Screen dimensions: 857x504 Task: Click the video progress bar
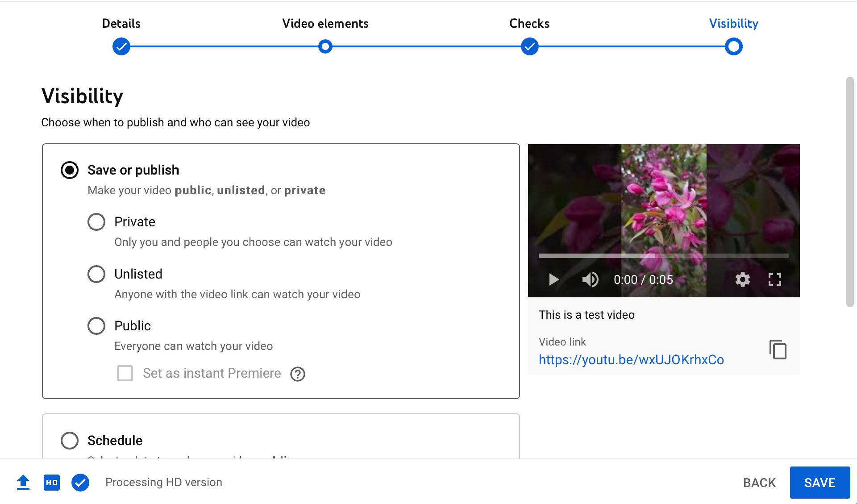pyautogui.click(x=663, y=256)
